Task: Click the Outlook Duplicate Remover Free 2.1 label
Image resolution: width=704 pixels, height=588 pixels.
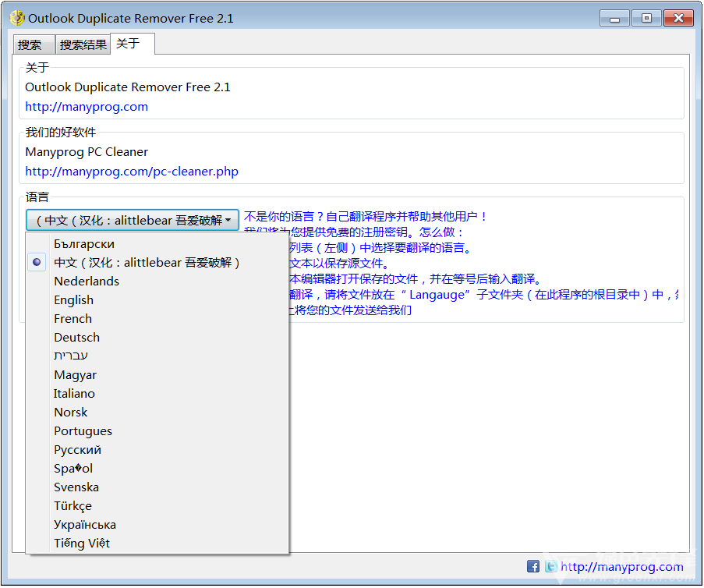Action: point(128,87)
